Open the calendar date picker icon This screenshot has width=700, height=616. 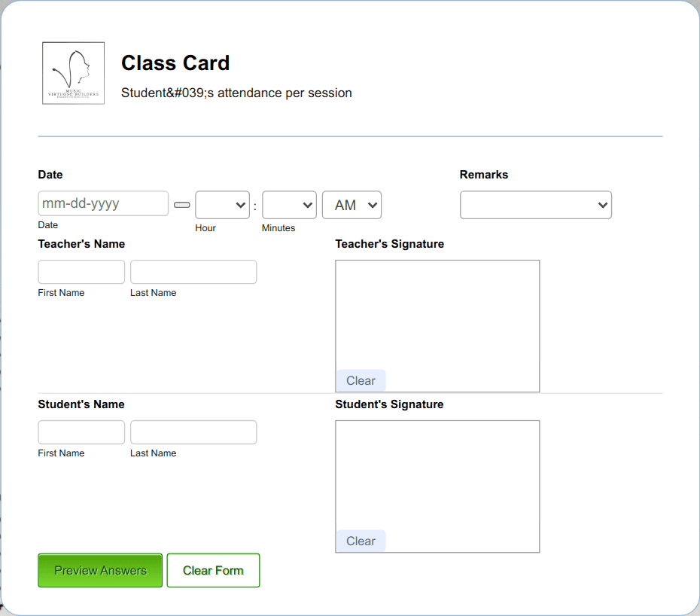tap(181, 203)
